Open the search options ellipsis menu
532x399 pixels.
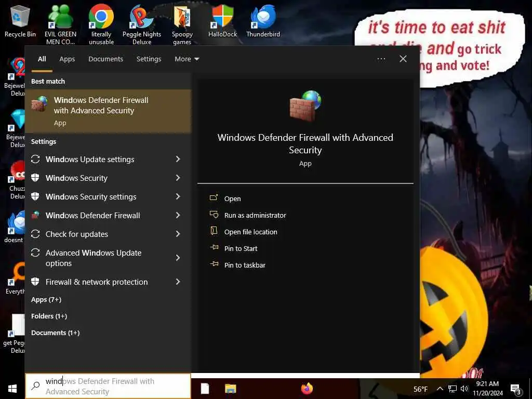(x=381, y=59)
